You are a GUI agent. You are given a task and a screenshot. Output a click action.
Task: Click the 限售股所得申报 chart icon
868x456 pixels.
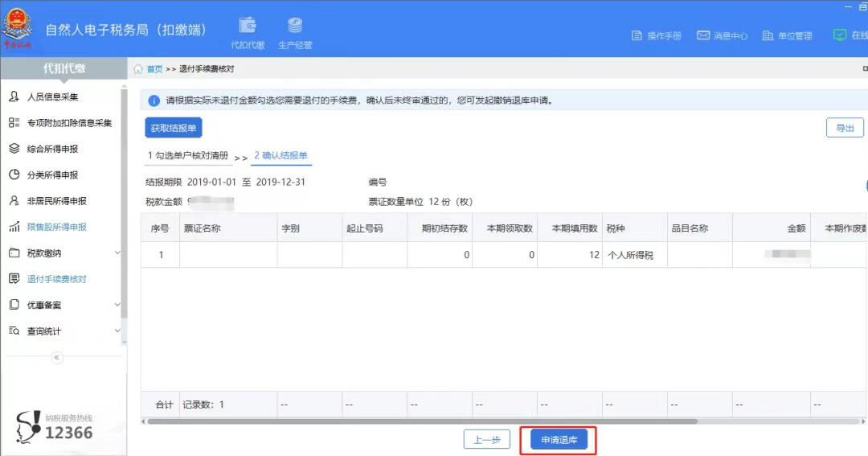click(x=14, y=227)
